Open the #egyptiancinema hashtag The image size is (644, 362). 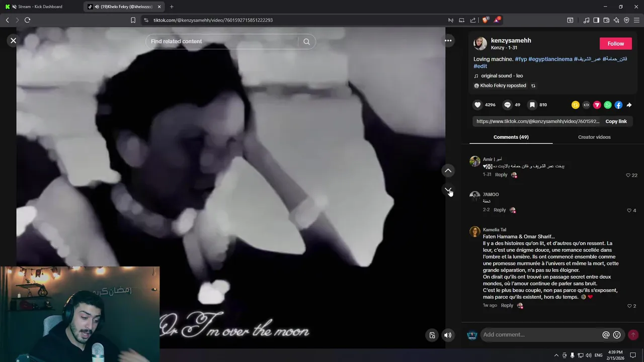click(550, 59)
